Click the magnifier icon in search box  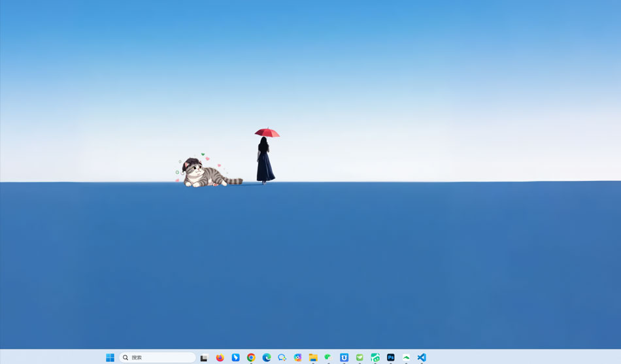(125, 357)
